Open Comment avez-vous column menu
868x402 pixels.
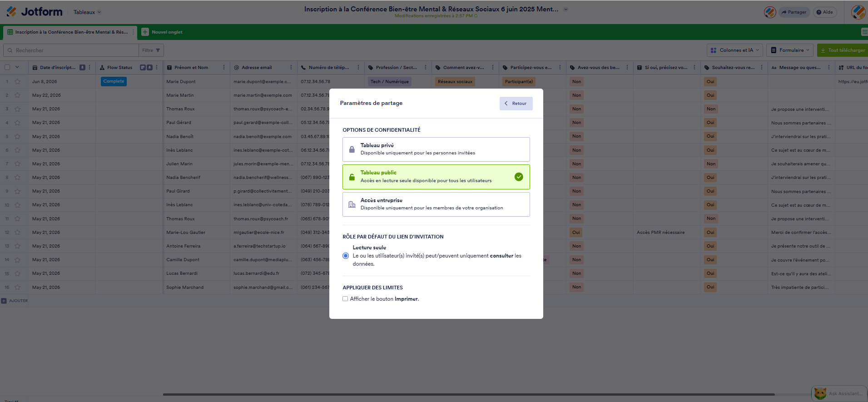[x=493, y=68]
